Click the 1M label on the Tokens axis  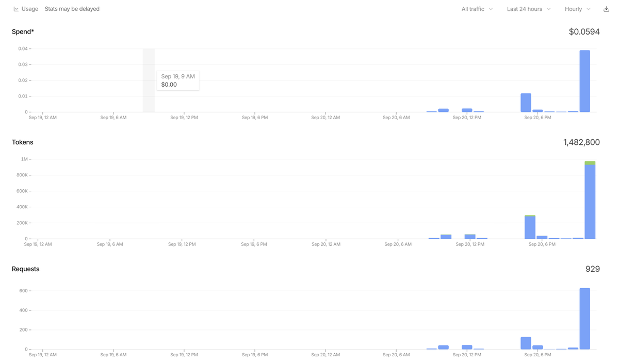point(24,159)
